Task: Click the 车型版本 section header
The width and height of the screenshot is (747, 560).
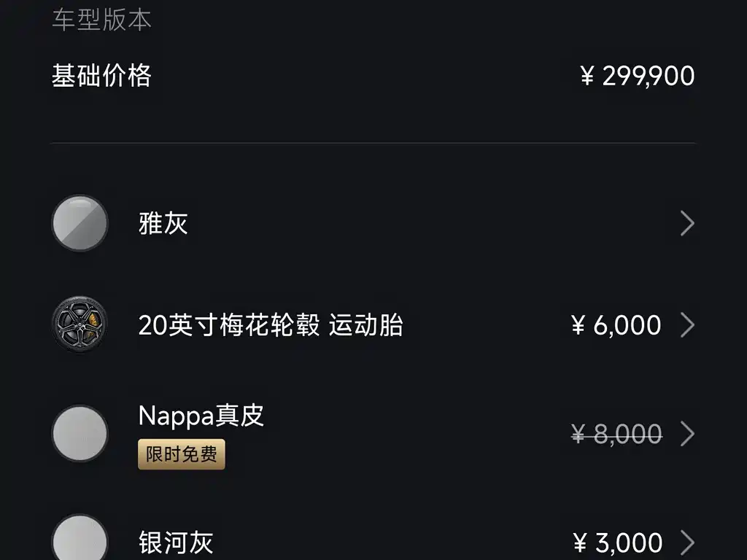Action: point(101,20)
